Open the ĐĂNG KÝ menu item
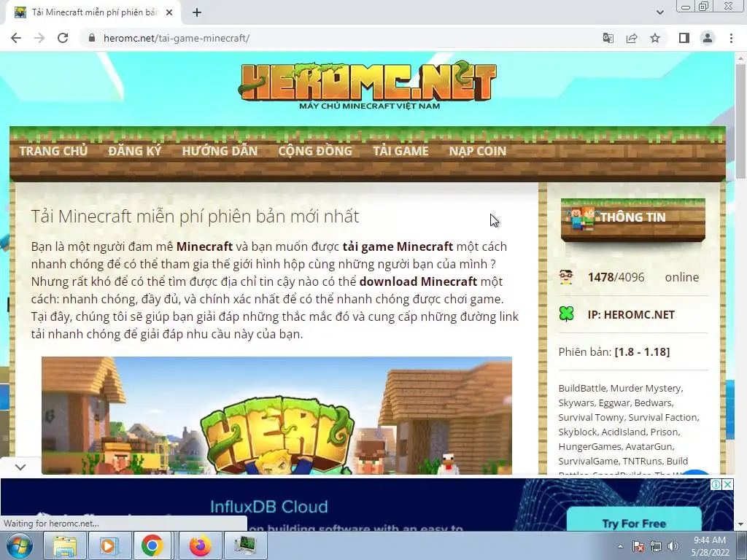 coord(135,151)
